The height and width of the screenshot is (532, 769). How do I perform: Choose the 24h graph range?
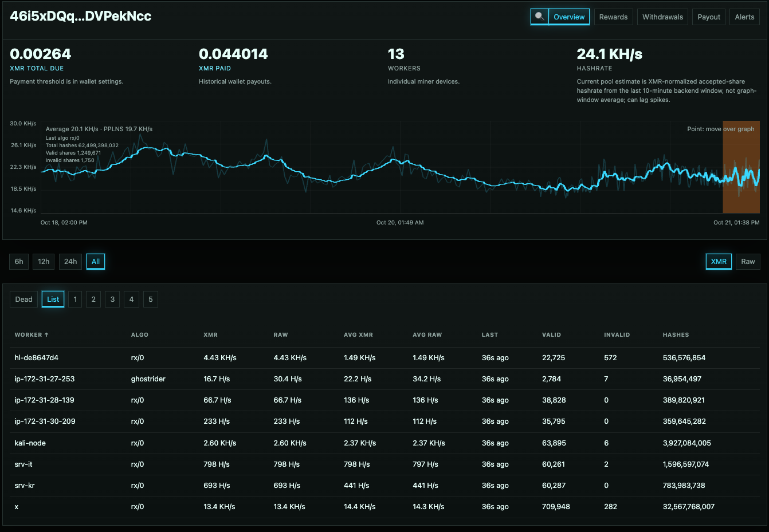(70, 262)
